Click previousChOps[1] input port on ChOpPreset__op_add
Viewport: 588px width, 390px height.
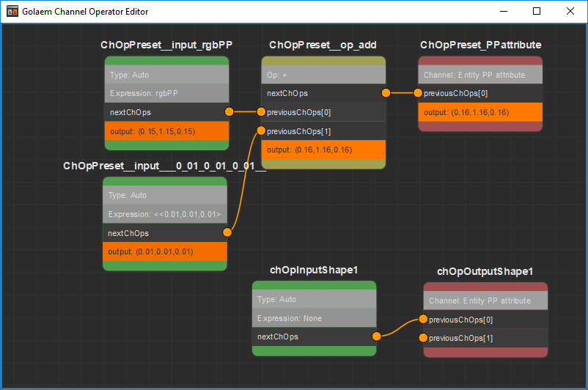(x=261, y=130)
